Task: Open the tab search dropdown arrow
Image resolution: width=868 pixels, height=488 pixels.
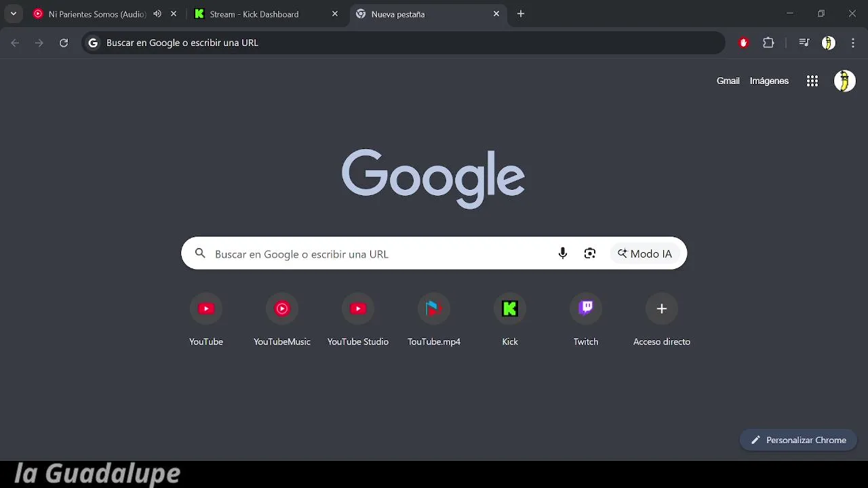Action: click(13, 14)
